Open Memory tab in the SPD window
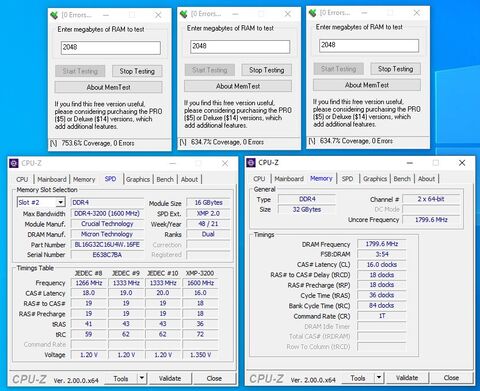Image resolution: width=480 pixels, height=391 pixels. point(84,179)
